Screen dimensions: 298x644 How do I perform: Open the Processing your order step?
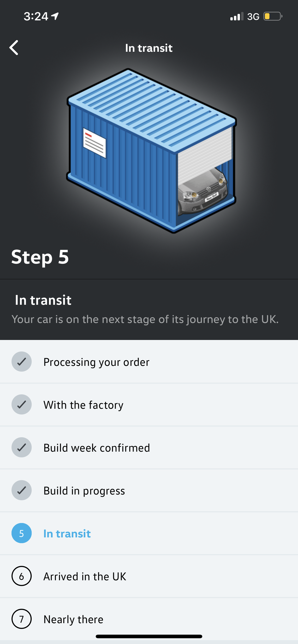149,362
